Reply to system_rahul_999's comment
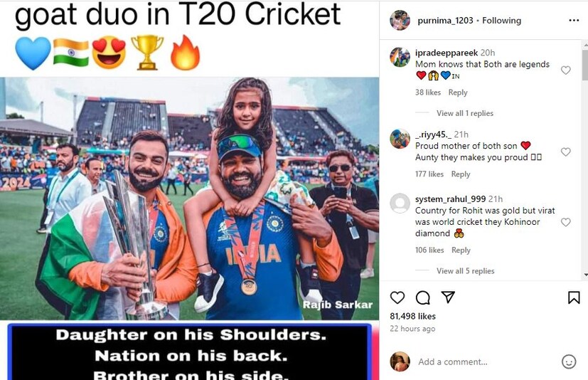588x380 pixels. [x=461, y=250]
